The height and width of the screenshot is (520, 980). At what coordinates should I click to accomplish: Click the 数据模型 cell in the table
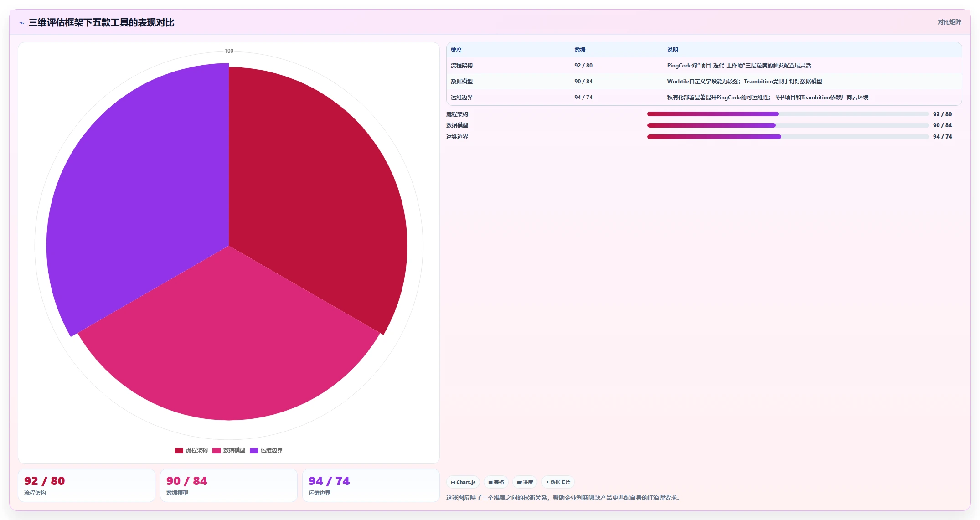[x=462, y=82]
